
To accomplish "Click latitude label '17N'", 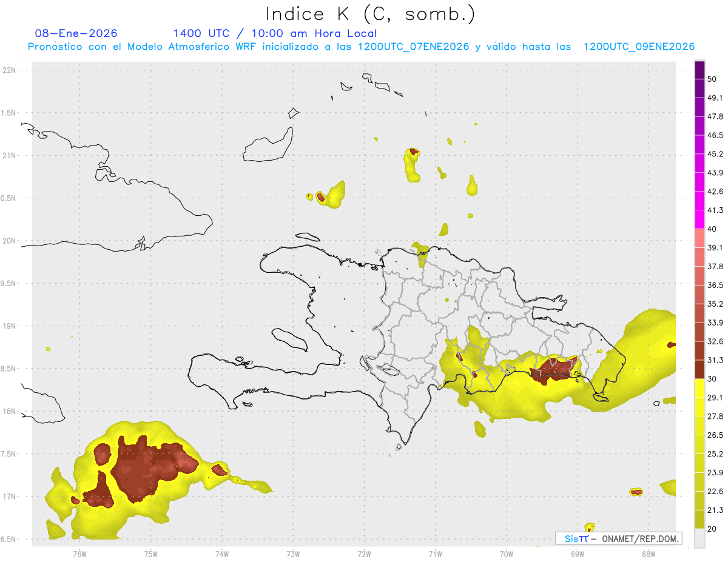I will (10, 497).
